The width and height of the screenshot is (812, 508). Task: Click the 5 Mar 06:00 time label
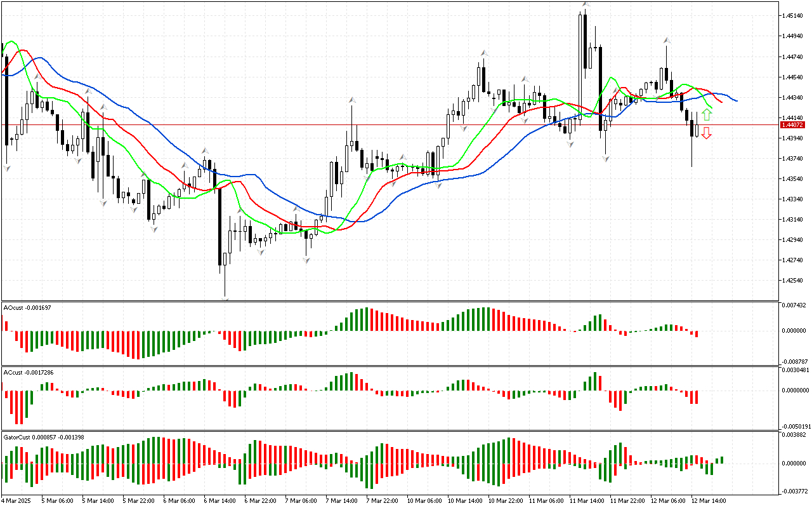(x=57, y=500)
